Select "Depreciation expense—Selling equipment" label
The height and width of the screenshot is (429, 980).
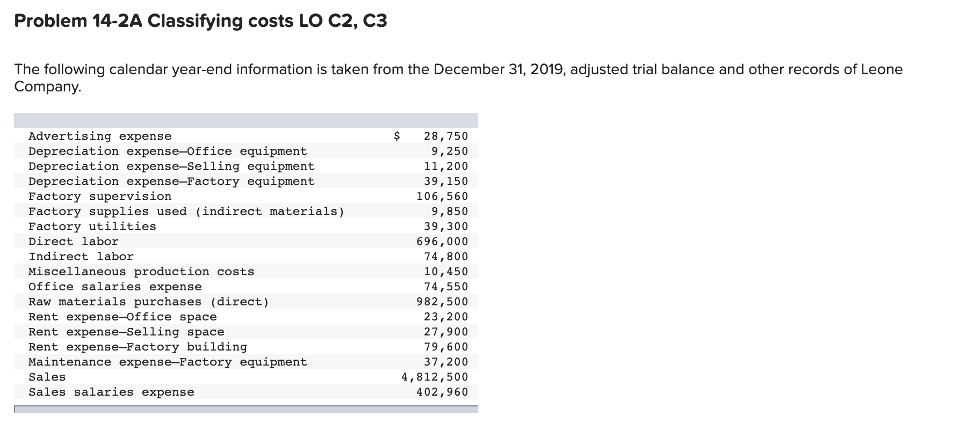(171, 167)
